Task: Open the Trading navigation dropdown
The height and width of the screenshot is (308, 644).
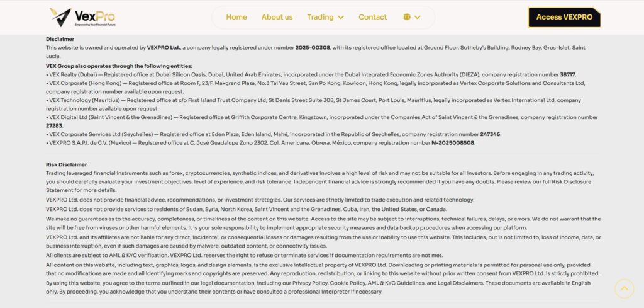Action: pyautogui.click(x=321, y=17)
